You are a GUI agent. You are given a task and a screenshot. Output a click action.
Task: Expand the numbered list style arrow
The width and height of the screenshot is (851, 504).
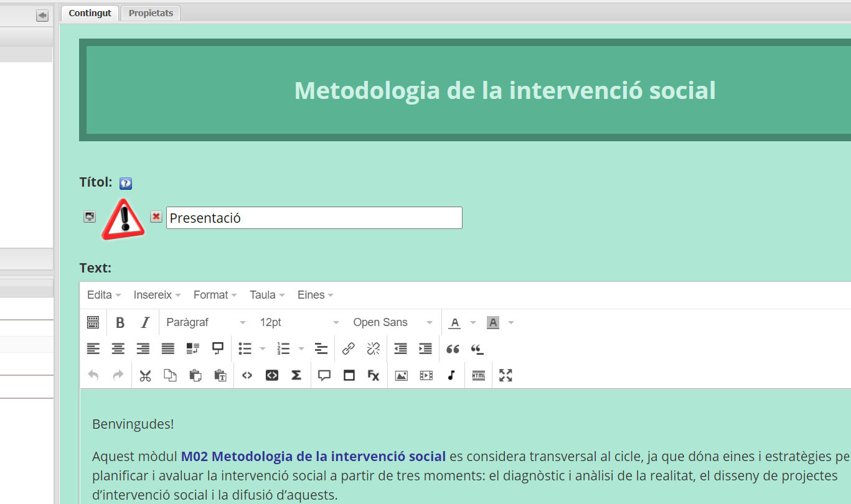tap(301, 348)
